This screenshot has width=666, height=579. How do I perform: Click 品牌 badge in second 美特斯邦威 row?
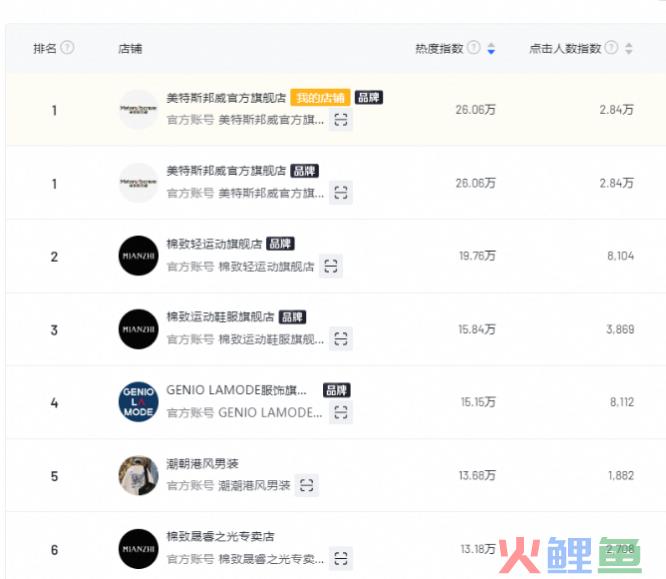[305, 171]
